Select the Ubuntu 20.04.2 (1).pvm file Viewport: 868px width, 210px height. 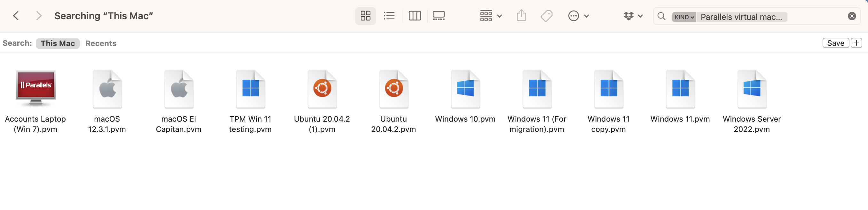322,89
